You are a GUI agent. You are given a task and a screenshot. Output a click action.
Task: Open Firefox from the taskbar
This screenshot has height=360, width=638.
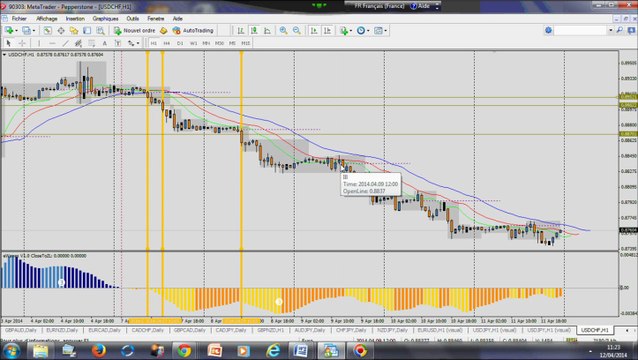point(98,351)
